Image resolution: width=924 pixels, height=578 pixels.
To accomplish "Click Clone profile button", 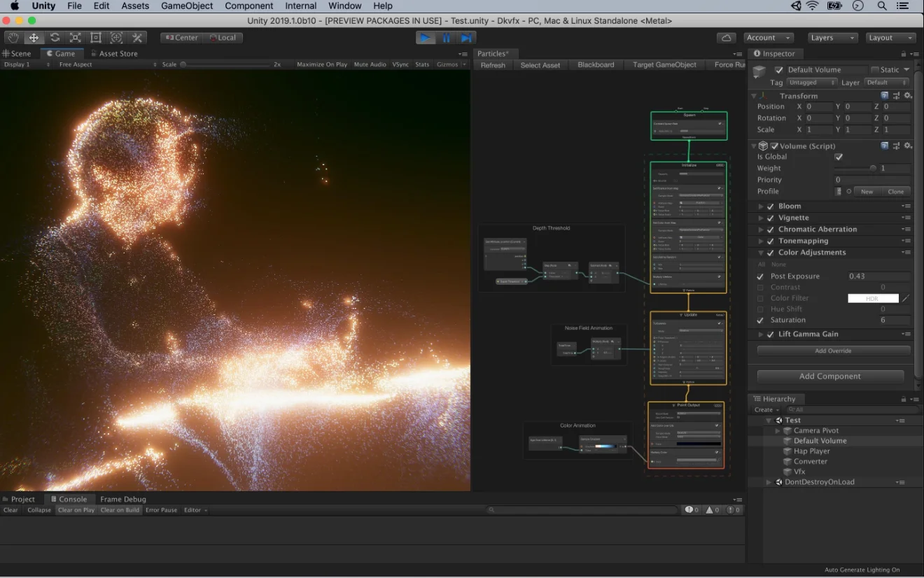I will click(x=896, y=192).
